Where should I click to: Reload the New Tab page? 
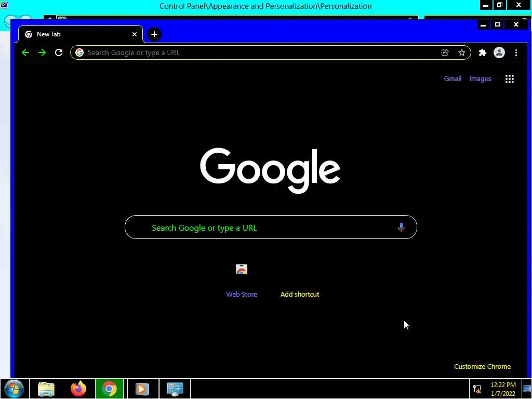[59, 52]
